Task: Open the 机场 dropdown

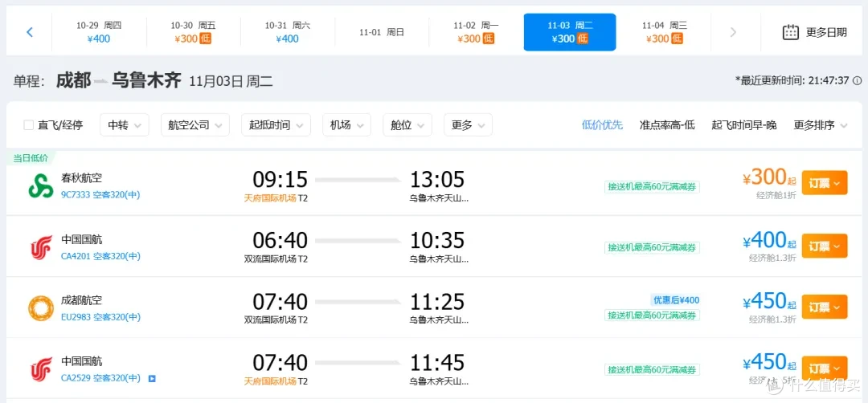Action: (x=346, y=125)
